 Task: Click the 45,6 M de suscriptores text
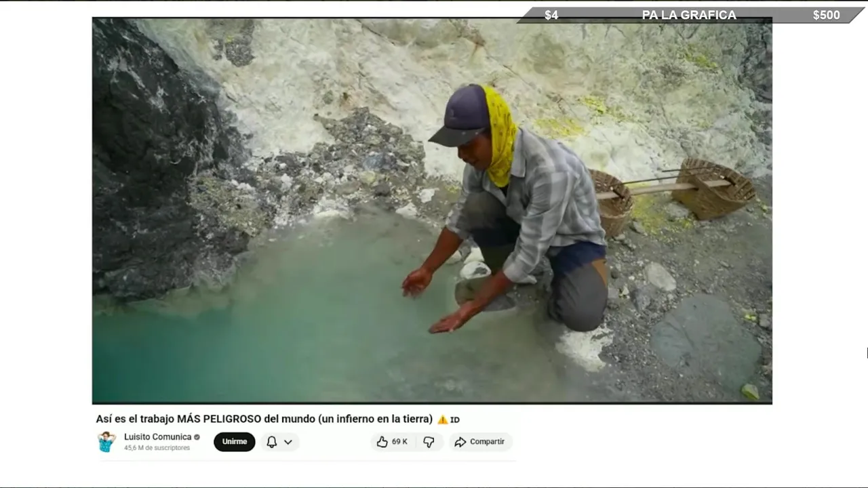(x=157, y=448)
